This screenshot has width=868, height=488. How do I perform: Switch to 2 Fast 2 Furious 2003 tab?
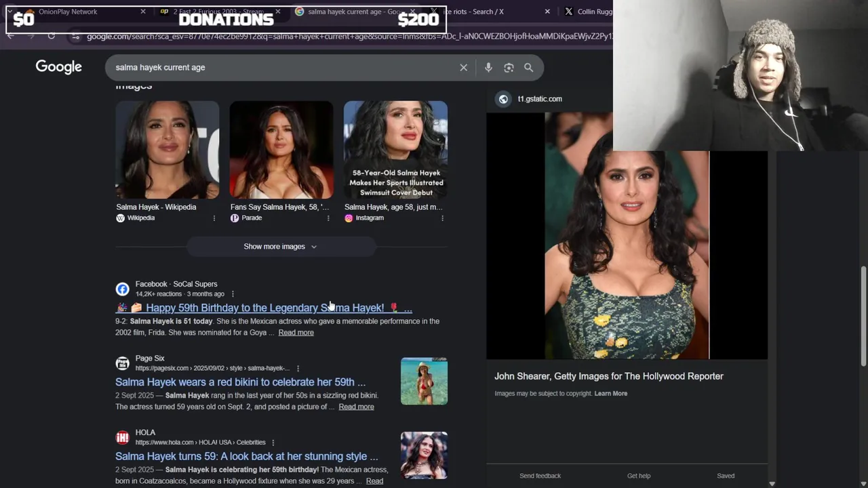[219, 12]
